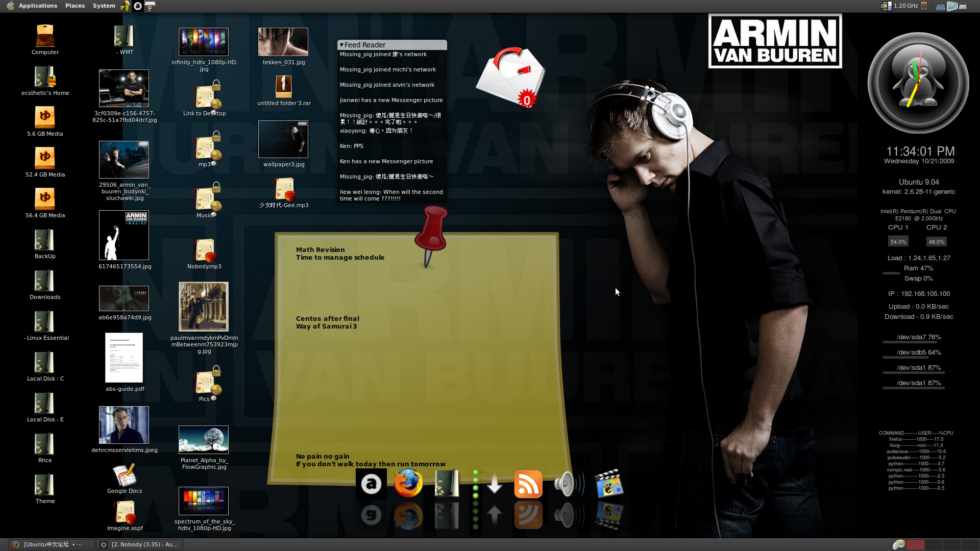Click the red workspace switcher cell
The height and width of the screenshot is (551, 980).
[915, 545]
